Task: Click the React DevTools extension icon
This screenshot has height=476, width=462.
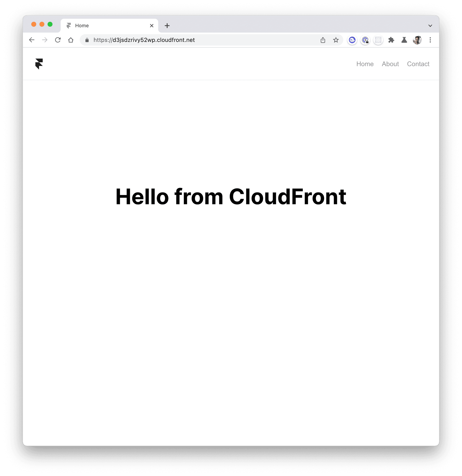Action: pyautogui.click(x=378, y=40)
